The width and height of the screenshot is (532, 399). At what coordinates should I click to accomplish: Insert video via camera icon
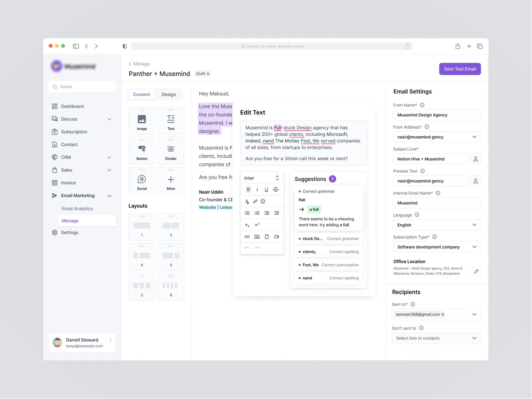coord(277,237)
